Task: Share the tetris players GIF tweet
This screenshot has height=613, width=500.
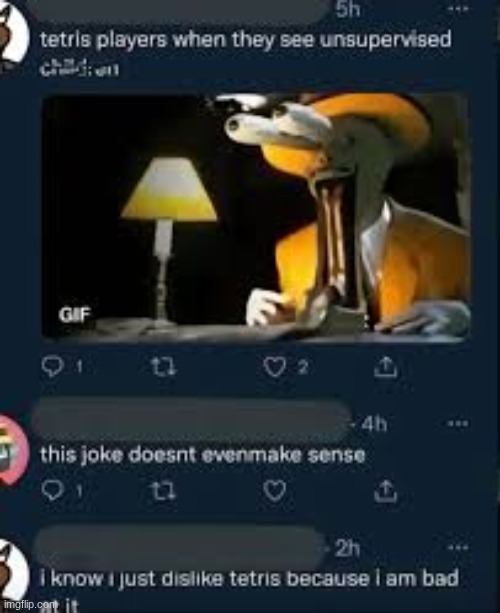Action: pos(385,367)
